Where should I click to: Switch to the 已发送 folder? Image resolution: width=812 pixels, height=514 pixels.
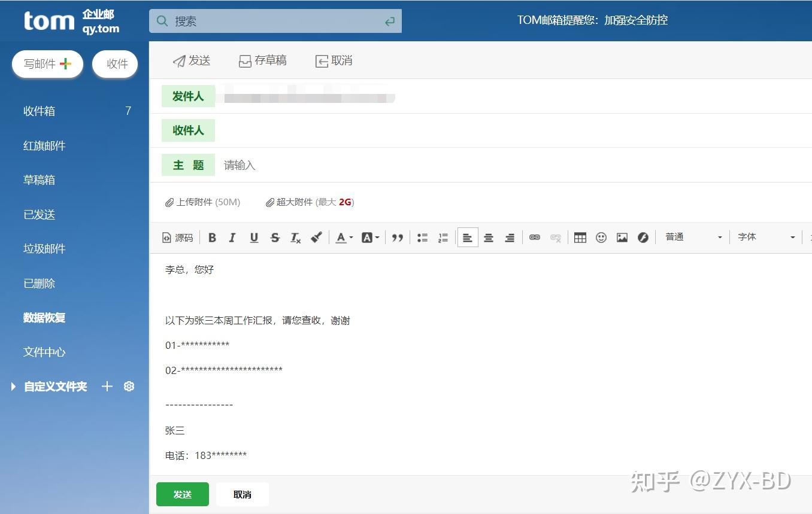coord(39,214)
